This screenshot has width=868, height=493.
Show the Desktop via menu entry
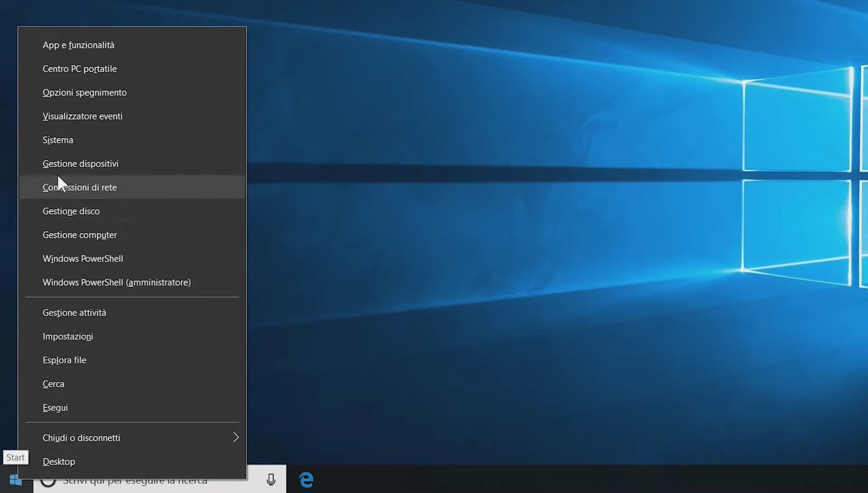[59, 462]
